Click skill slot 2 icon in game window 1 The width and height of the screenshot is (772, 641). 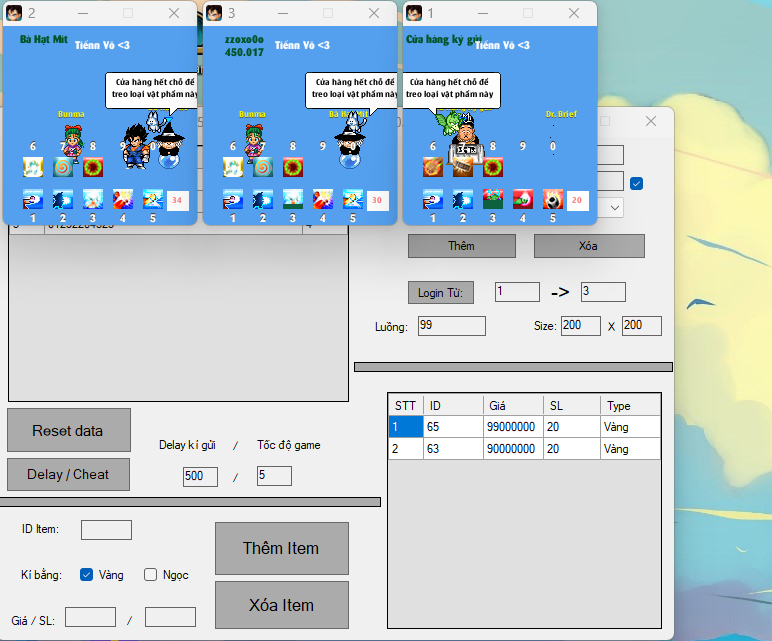[x=463, y=199]
